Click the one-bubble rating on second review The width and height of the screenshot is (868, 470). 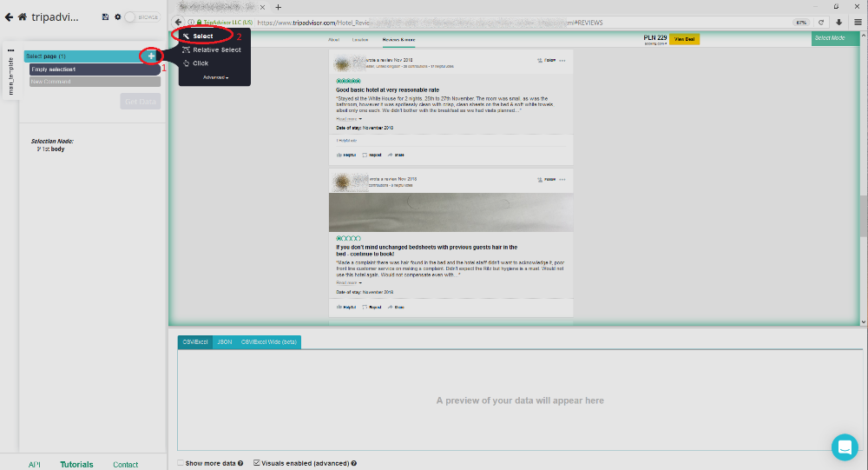point(348,238)
